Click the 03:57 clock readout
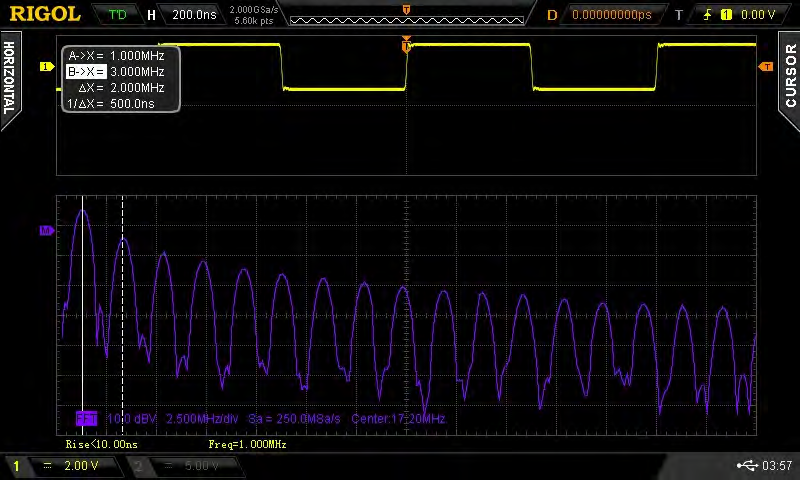Screen dimensions: 800x480 777,465
